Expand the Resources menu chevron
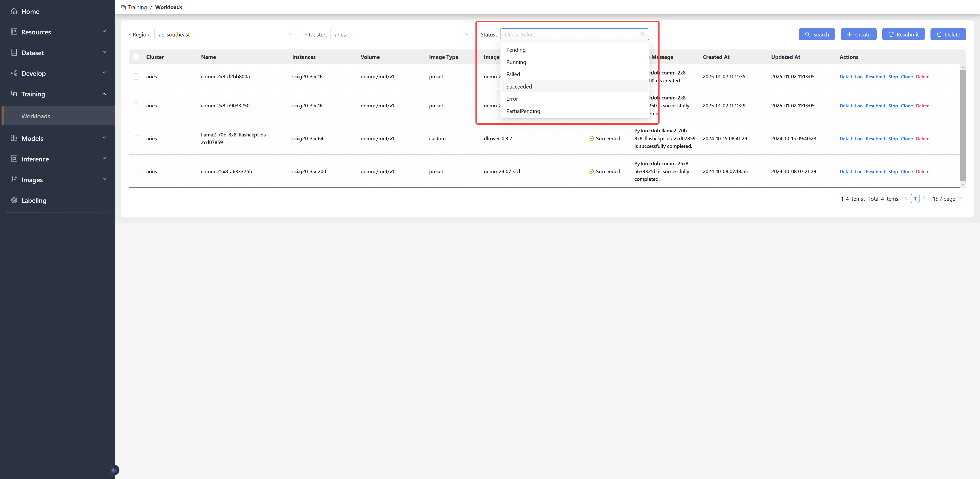Screen dimensions: 980x479 click(x=104, y=32)
